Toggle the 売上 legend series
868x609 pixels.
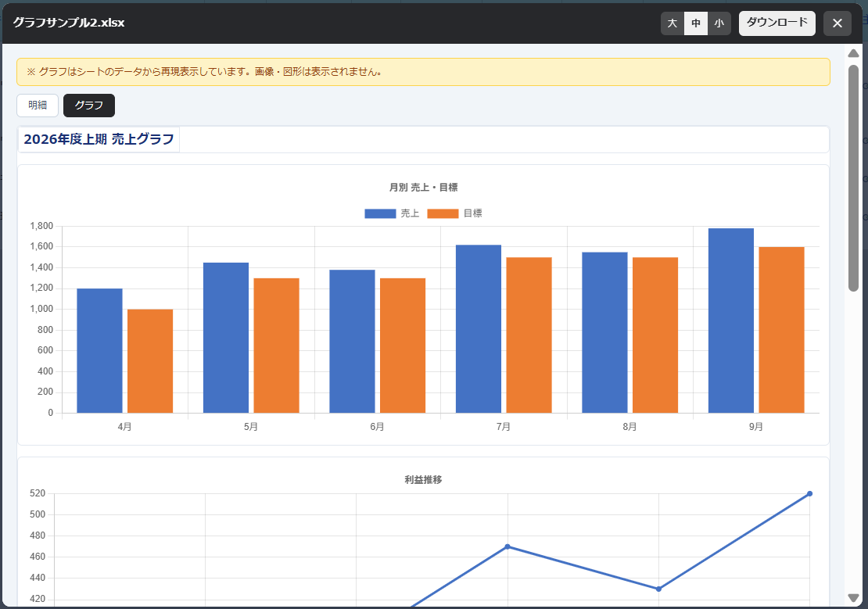[x=392, y=213]
